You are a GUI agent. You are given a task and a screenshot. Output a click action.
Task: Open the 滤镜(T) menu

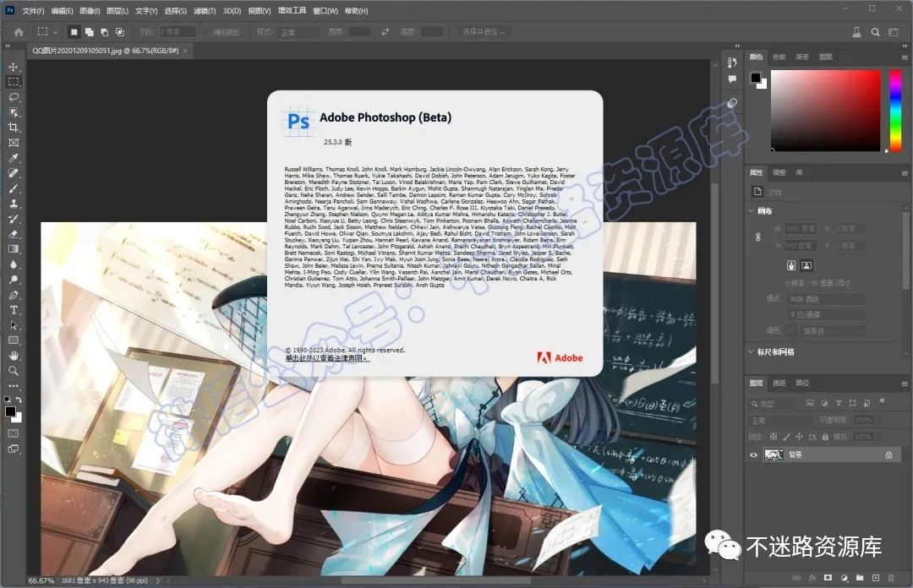click(x=205, y=10)
